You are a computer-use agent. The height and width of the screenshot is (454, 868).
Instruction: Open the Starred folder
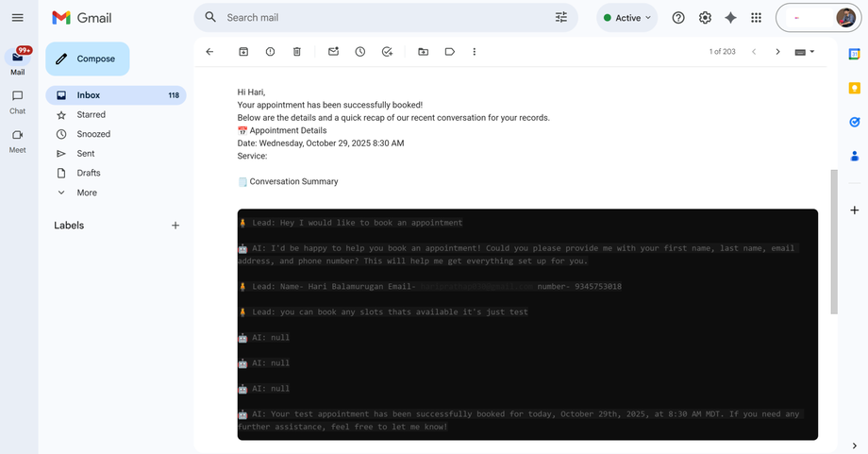[91, 114]
